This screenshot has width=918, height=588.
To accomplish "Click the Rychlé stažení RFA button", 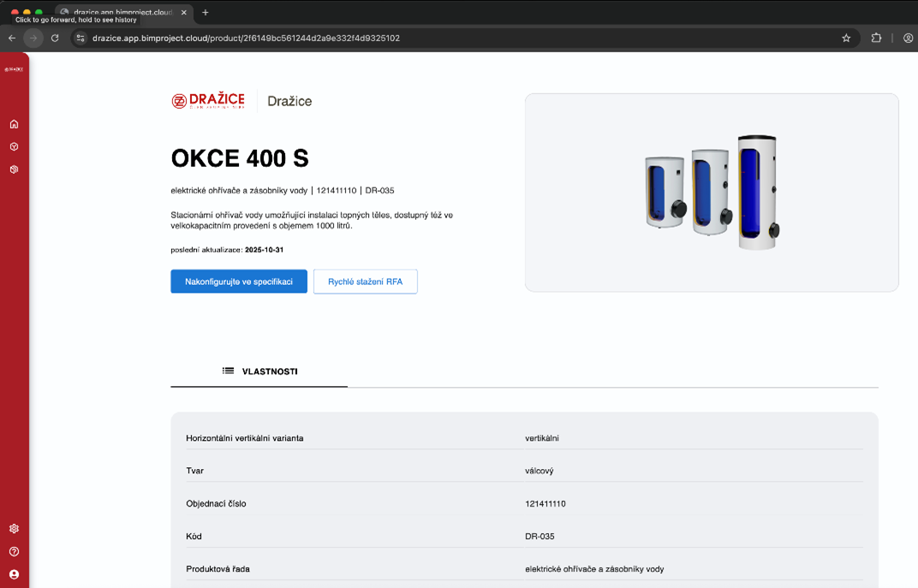I will 365,282.
